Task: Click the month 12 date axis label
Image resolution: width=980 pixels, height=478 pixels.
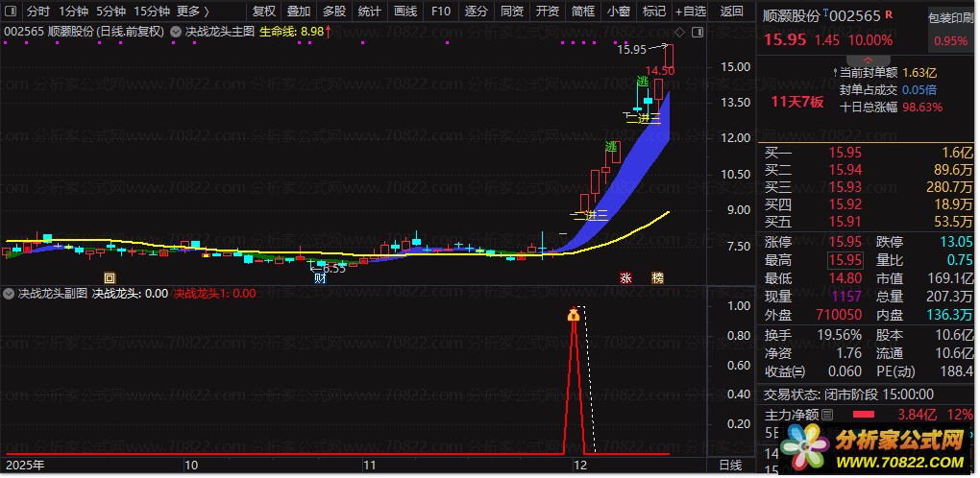Action: [580, 465]
